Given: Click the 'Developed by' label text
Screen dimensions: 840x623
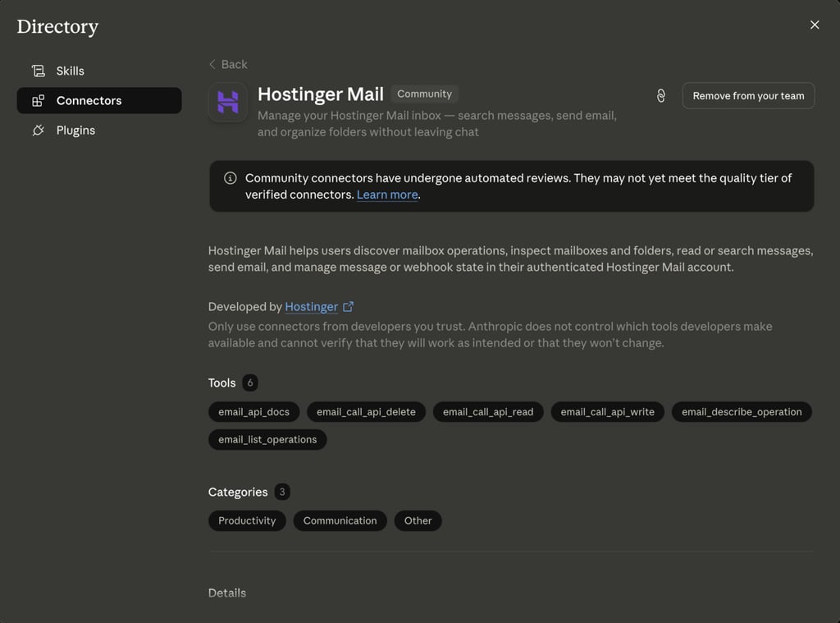Looking at the screenshot, I should [x=244, y=307].
